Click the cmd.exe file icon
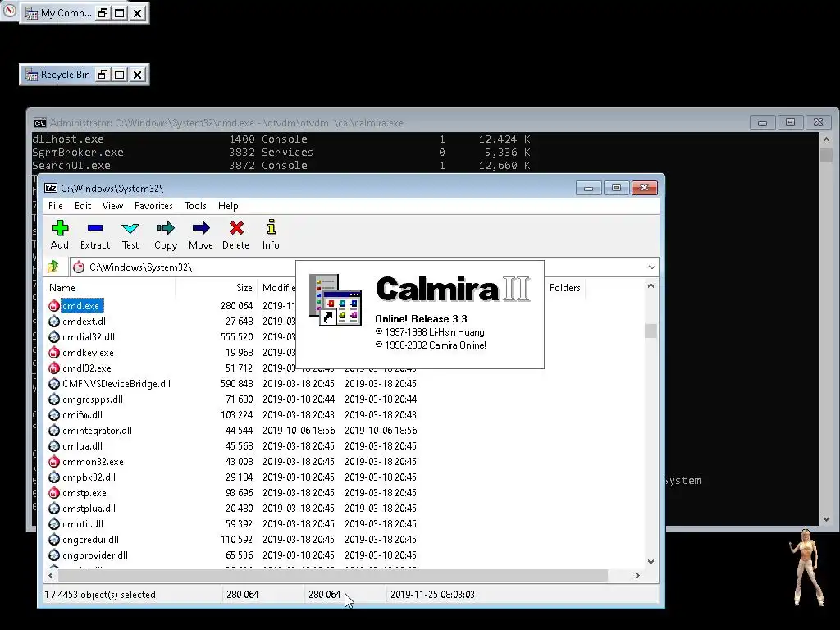The image size is (840, 630). (x=54, y=306)
